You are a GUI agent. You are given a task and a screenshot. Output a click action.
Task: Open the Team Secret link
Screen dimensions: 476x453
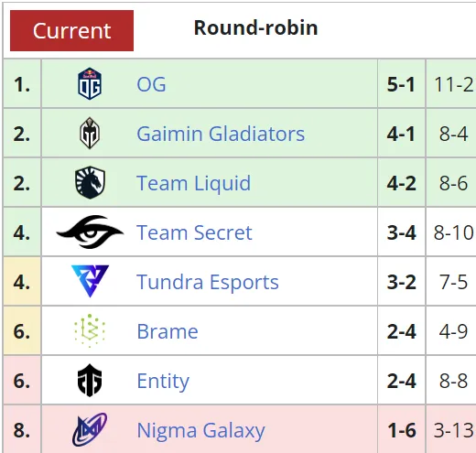pos(194,232)
